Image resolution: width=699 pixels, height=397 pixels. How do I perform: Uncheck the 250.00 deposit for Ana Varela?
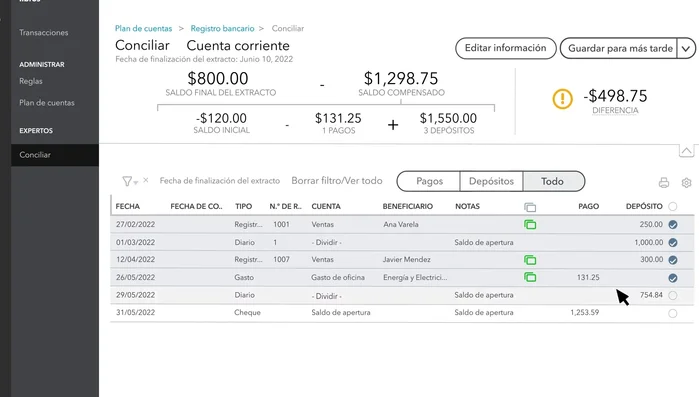(673, 225)
